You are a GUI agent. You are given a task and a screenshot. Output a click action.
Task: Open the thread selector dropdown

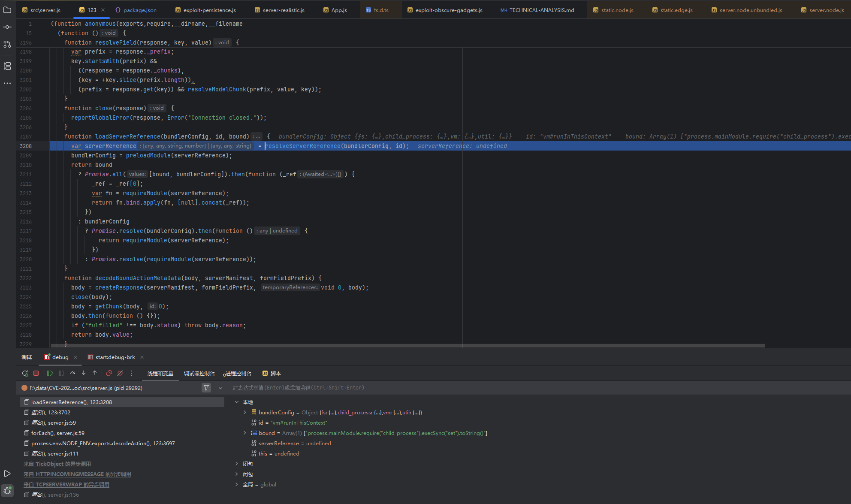pyautogui.click(x=220, y=388)
